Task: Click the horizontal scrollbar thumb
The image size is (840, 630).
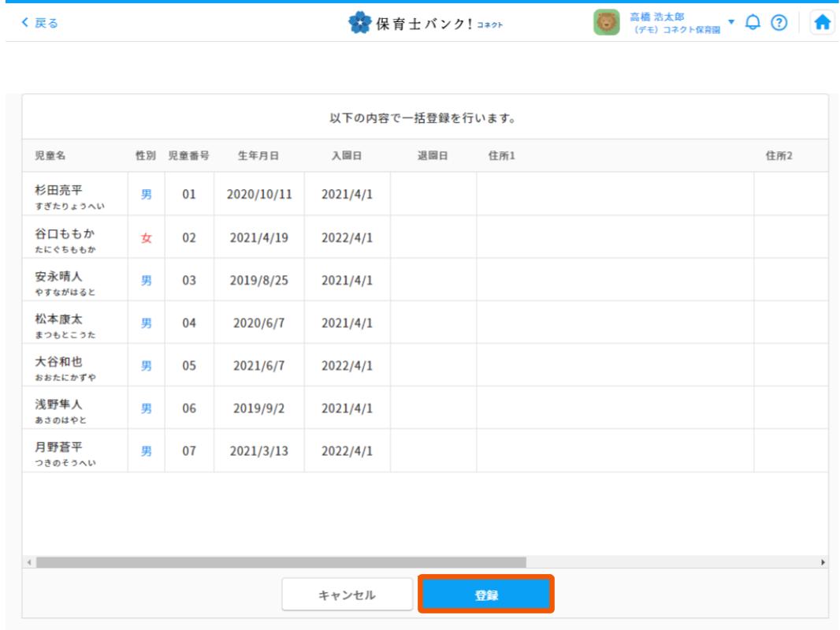Action: [x=280, y=562]
